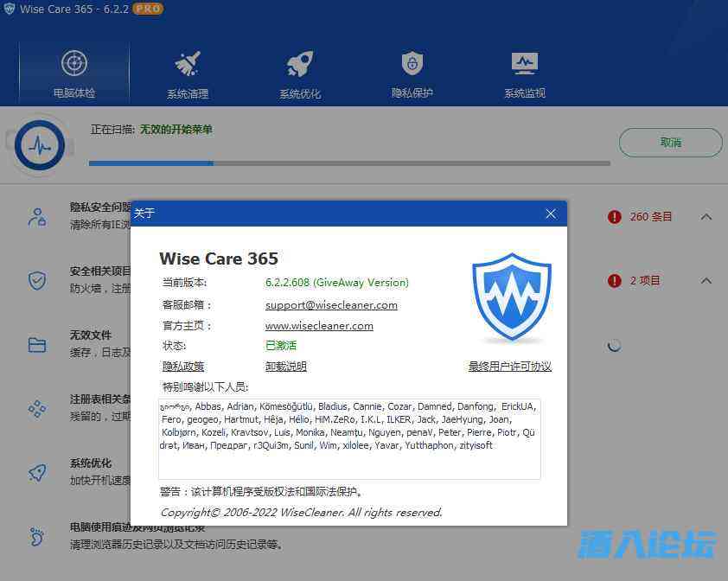Click the 清理浏览器历史记录 description text
Viewport: 728px width, 581px height.
click(x=176, y=545)
